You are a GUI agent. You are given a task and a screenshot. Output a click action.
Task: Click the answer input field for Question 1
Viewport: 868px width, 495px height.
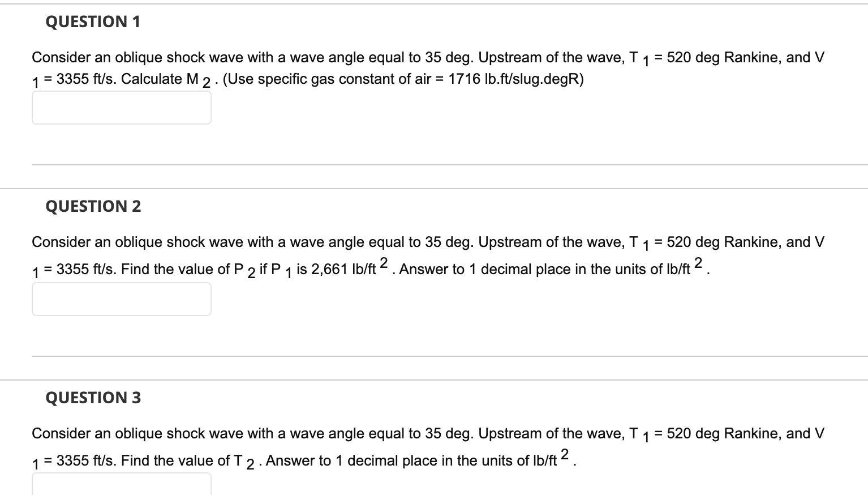coord(121,107)
